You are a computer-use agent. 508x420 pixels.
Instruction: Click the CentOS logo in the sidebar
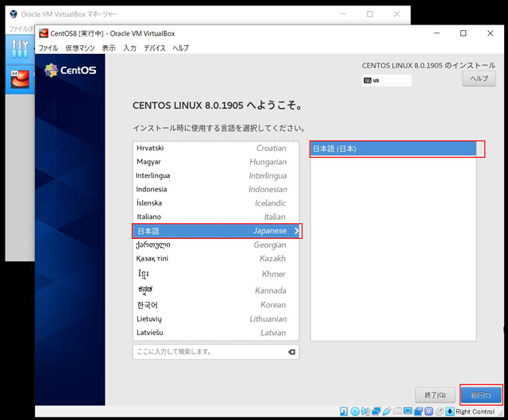coord(71,70)
